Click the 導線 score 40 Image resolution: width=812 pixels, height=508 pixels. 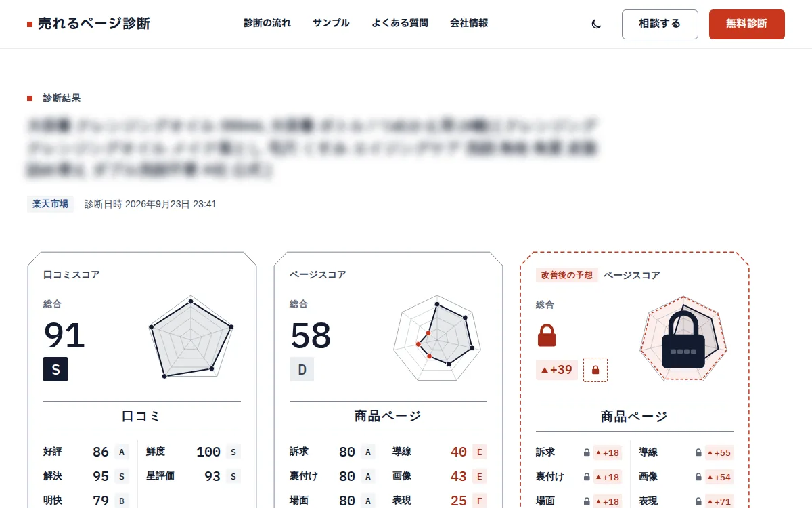[459, 452]
